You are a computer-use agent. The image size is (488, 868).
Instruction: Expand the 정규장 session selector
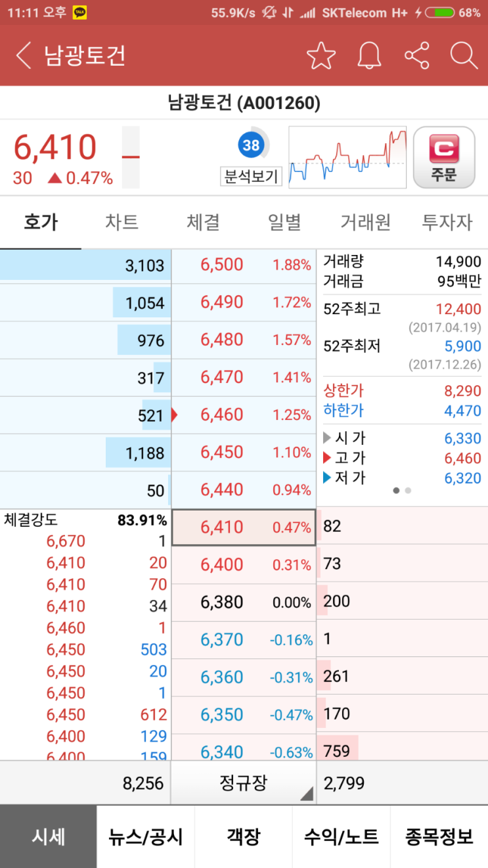243,782
